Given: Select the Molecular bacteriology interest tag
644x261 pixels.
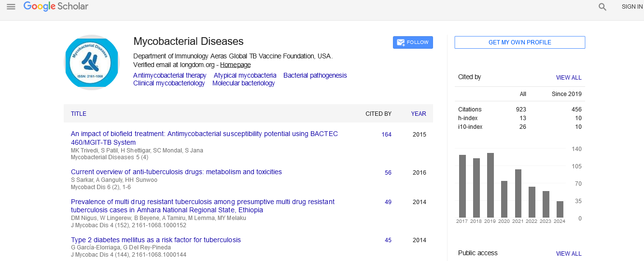Looking at the screenshot, I should click(243, 83).
